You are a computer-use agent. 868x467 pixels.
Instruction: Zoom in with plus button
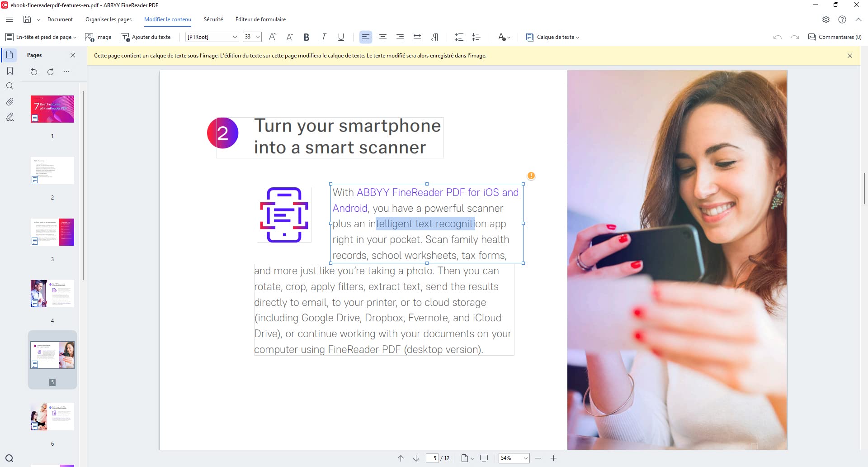pyautogui.click(x=553, y=458)
